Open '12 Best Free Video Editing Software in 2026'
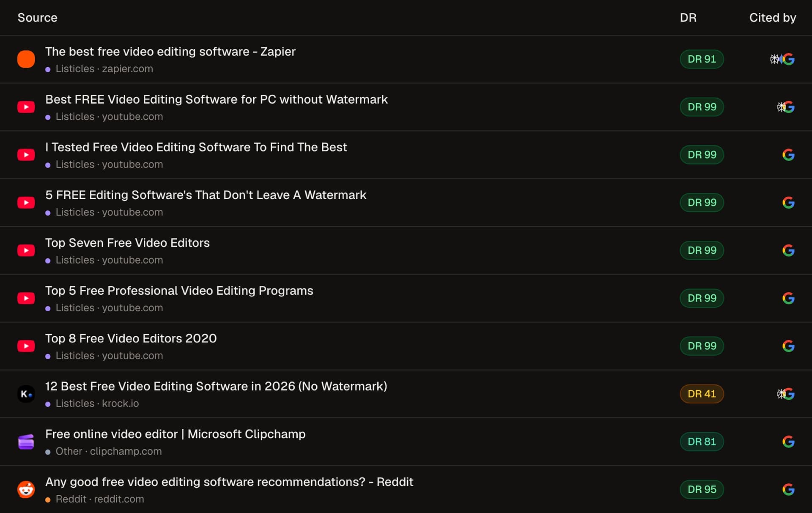 point(216,386)
